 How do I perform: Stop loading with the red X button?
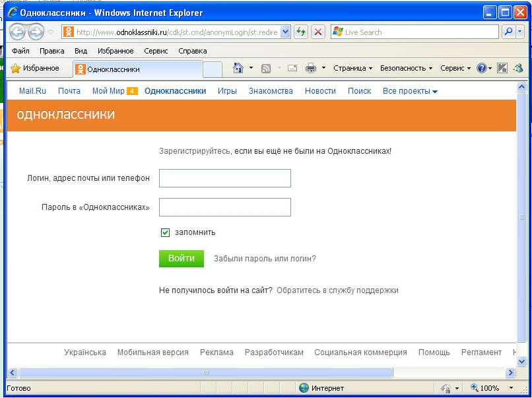click(318, 32)
